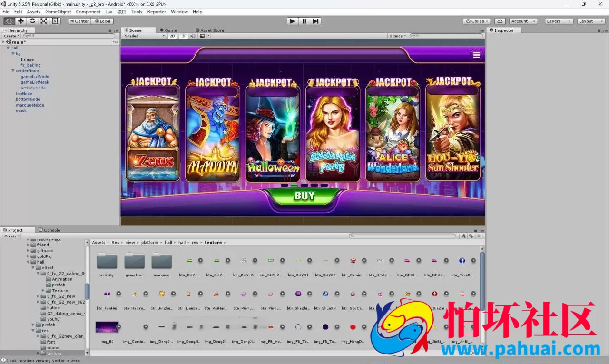
Task: Open the Project Create dropdown
Action: (12, 236)
